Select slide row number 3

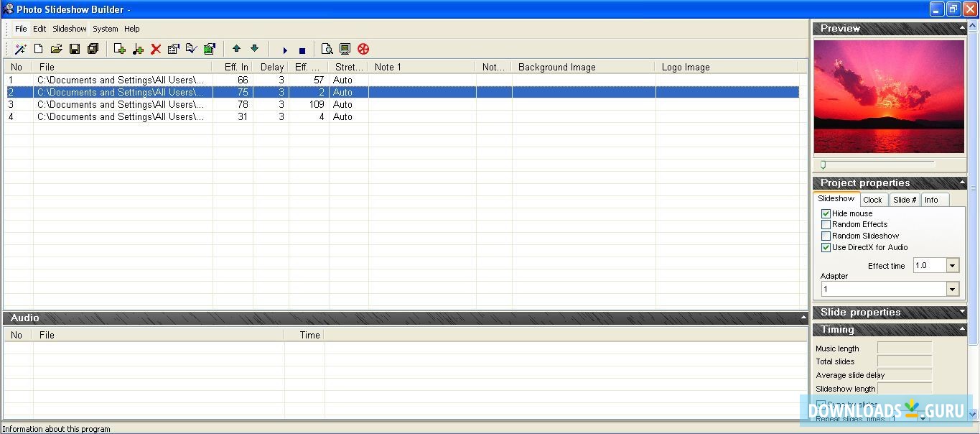pyautogui.click(x=401, y=104)
